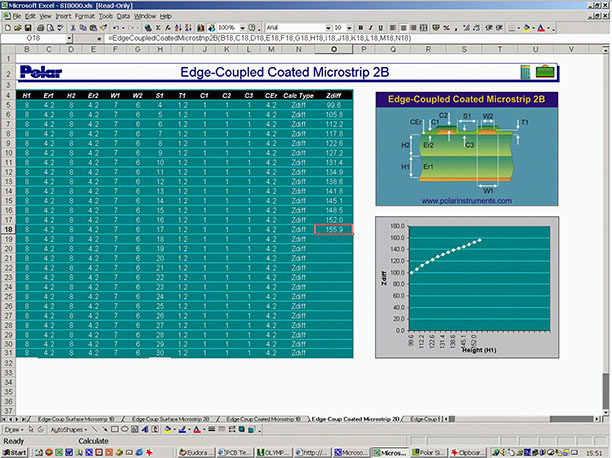
Task: Click the Name Box showing O18
Action: [40, 38]
